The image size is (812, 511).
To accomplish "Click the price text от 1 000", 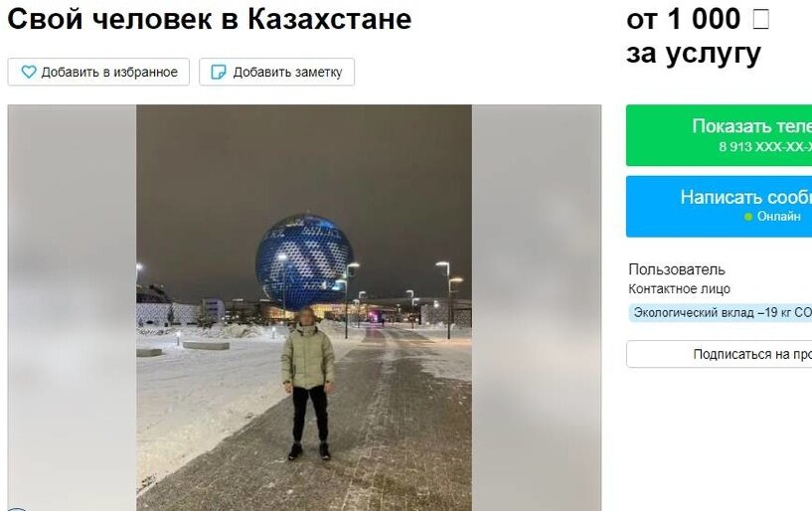I will point(683,19).
